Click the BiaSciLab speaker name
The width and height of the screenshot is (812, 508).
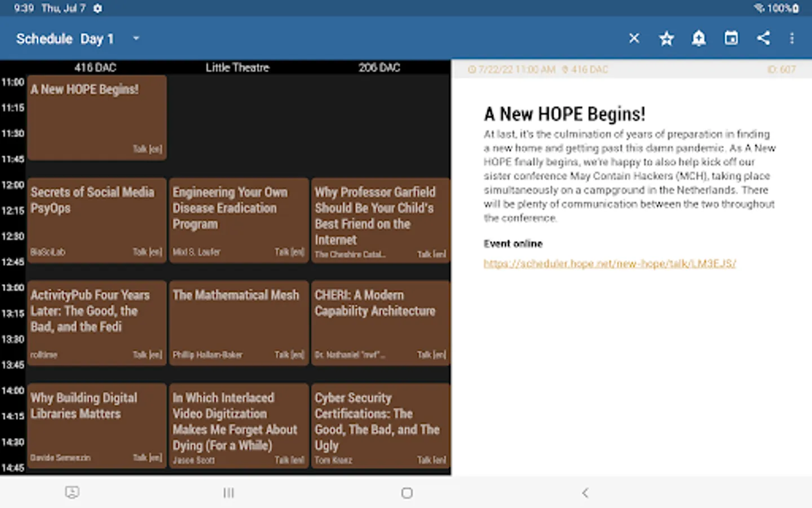click(x=48, y=252)
